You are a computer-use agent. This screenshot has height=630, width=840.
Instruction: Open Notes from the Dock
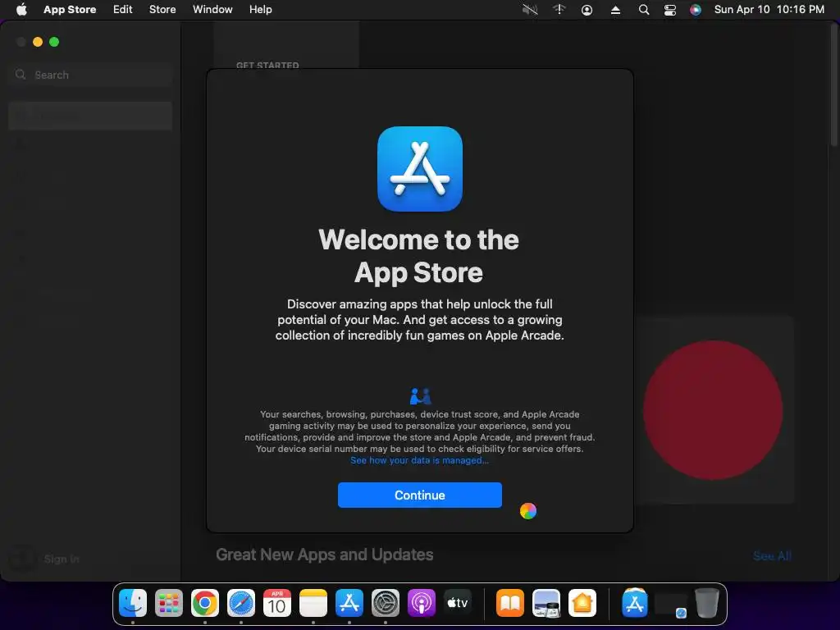(313, 603)
